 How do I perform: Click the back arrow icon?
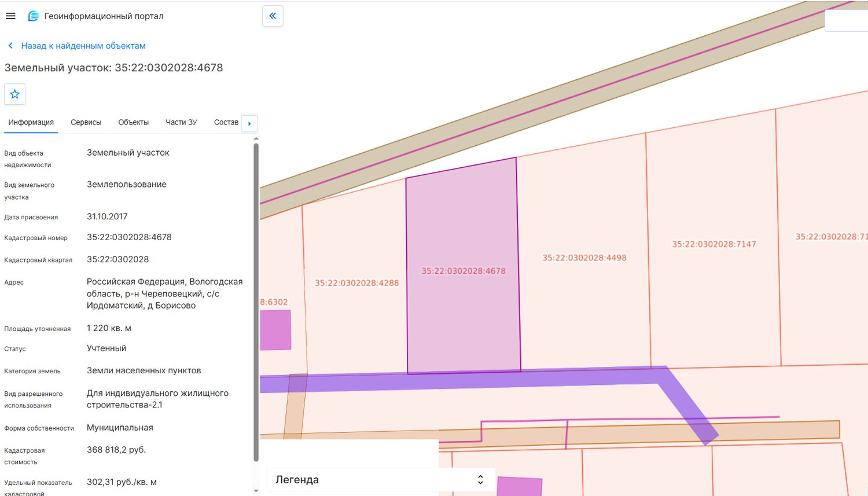tap(10, 46)
